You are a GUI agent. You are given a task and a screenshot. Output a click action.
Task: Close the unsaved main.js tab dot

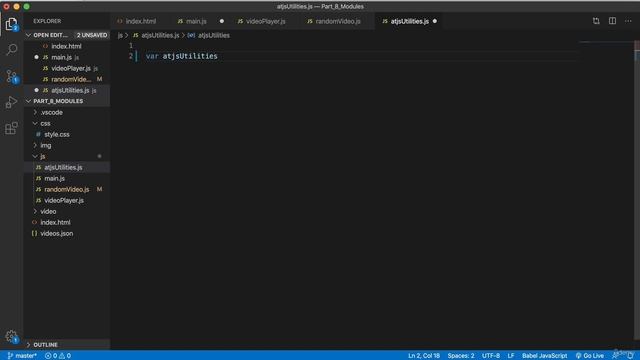pos(222,21)
